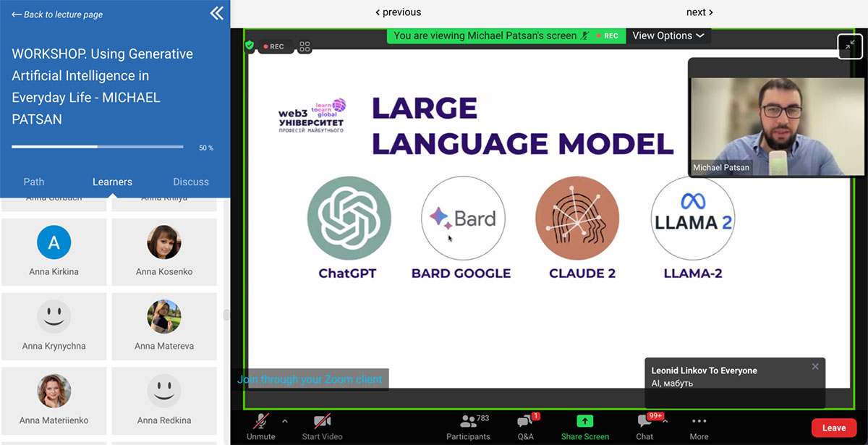Open the Chat panel
The width and height of the screenshot is (868, 445).
click(644, 427)
